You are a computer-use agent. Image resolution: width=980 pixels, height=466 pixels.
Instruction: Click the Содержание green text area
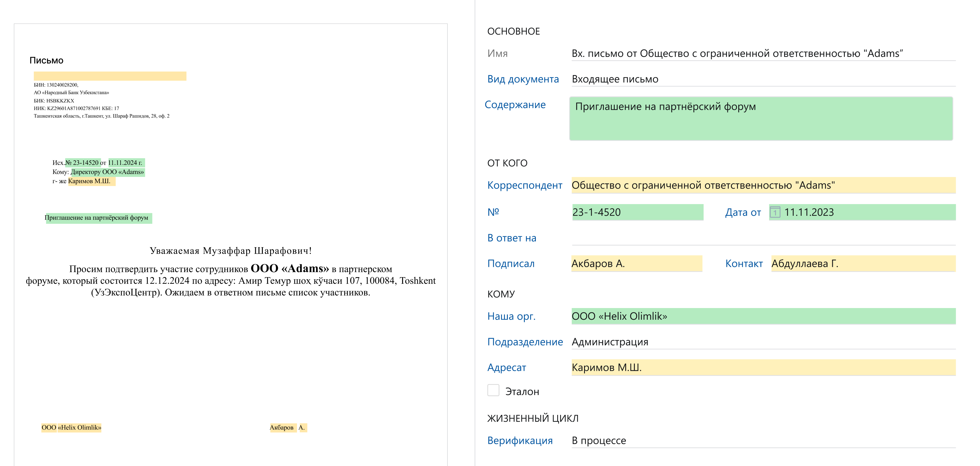[761, 119]
